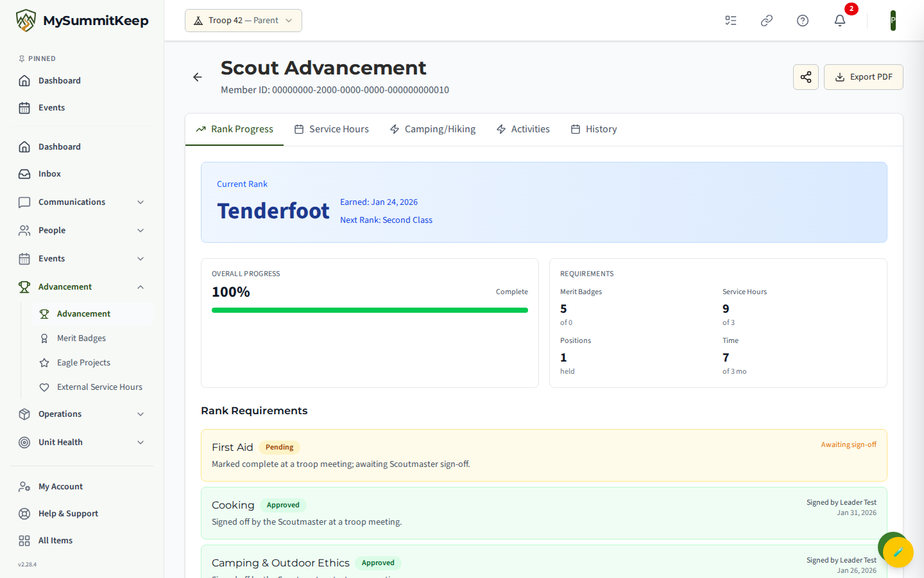This screenshot has height=578, width=924.
Task: Click the Tenderfoot rank name
Action: (273, 211)
